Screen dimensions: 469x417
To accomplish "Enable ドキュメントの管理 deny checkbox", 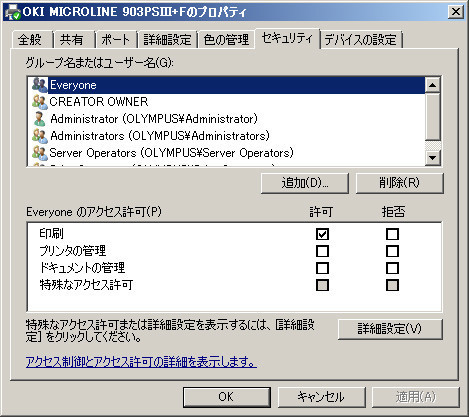I will coord(392,268).
